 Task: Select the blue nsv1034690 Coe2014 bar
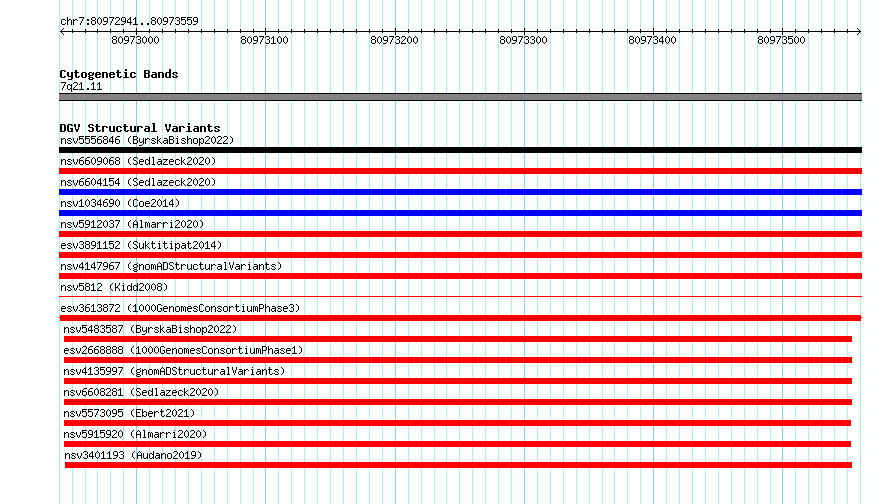460,213
